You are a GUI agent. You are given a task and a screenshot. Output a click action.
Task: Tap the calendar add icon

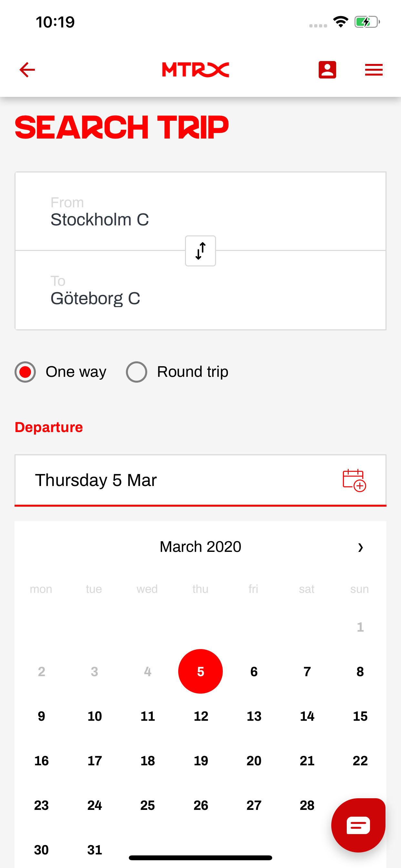[x=354, y=480]
